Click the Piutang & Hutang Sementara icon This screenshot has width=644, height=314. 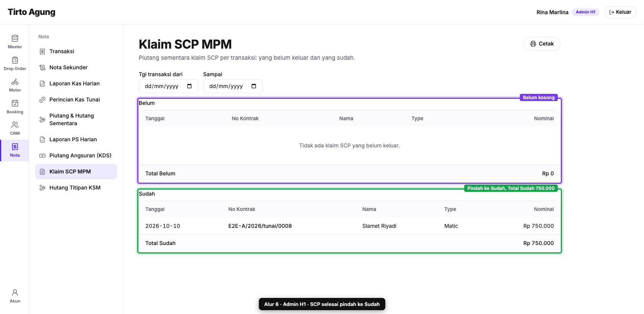point(43,119)
